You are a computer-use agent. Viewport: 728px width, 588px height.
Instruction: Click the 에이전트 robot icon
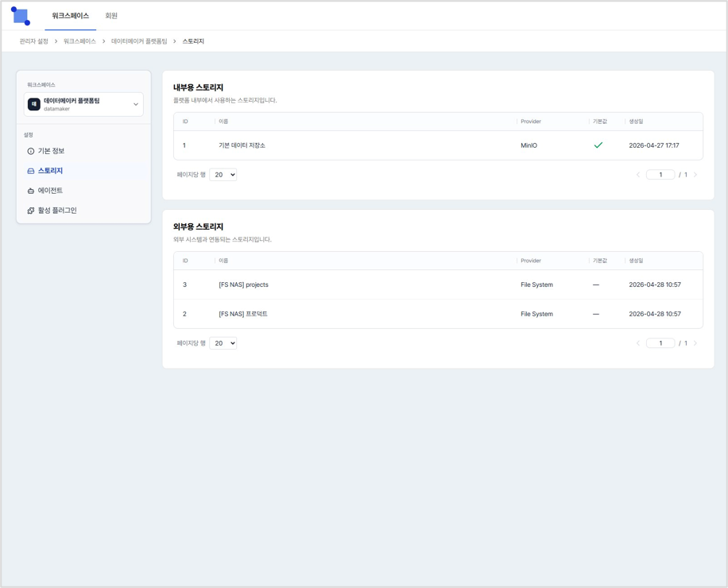pyautogui.click(x=31, y=191)
